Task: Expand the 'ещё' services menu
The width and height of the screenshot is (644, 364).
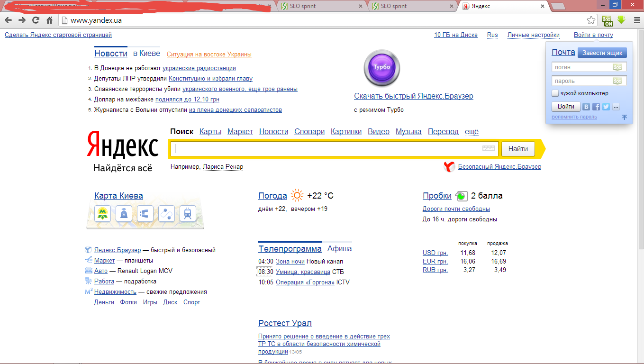Action: (x=472, y=131)
